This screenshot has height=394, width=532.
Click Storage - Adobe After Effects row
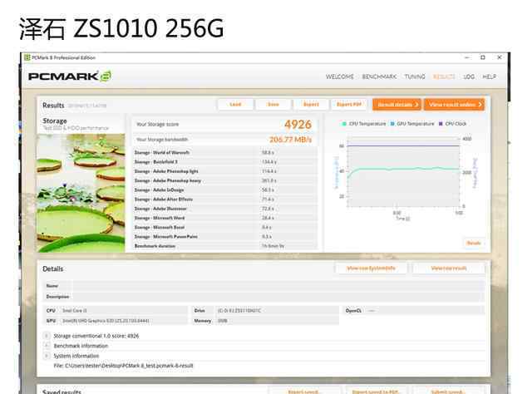[225, 199]
